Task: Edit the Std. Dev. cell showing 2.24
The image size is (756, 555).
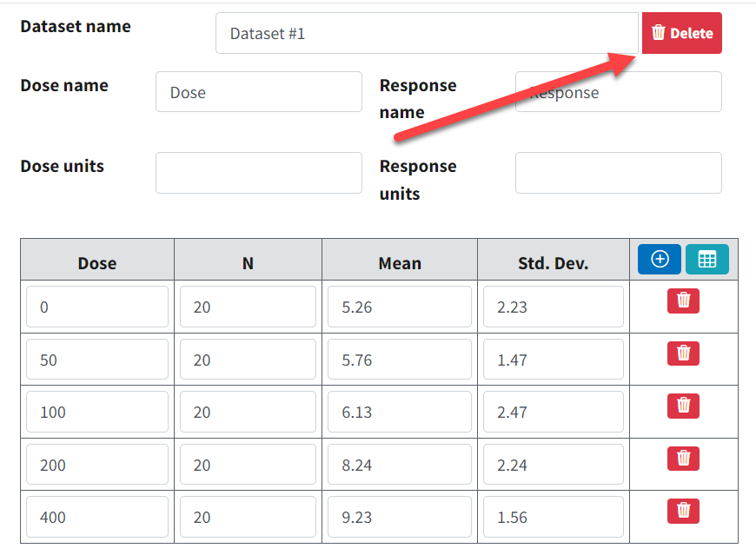Action: (x=553, y=465)
